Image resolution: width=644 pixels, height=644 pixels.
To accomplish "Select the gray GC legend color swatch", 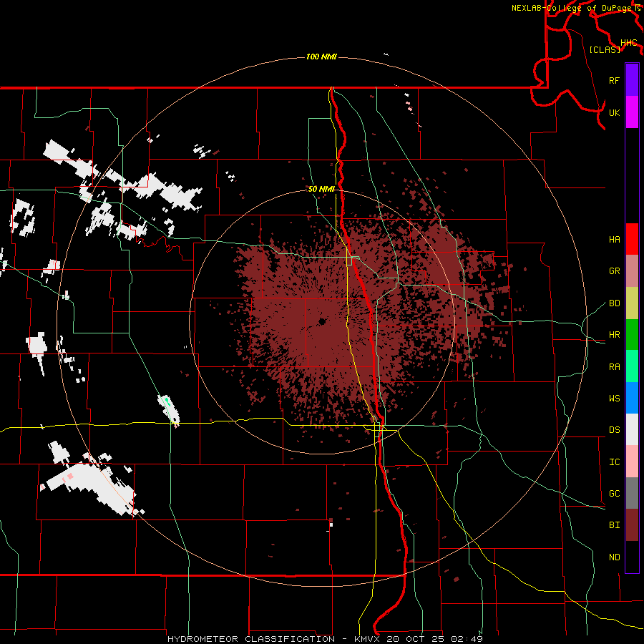I will 632,493.
